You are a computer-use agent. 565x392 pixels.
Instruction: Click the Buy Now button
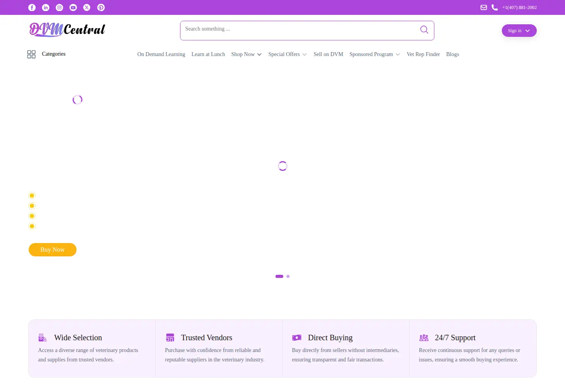53,250
